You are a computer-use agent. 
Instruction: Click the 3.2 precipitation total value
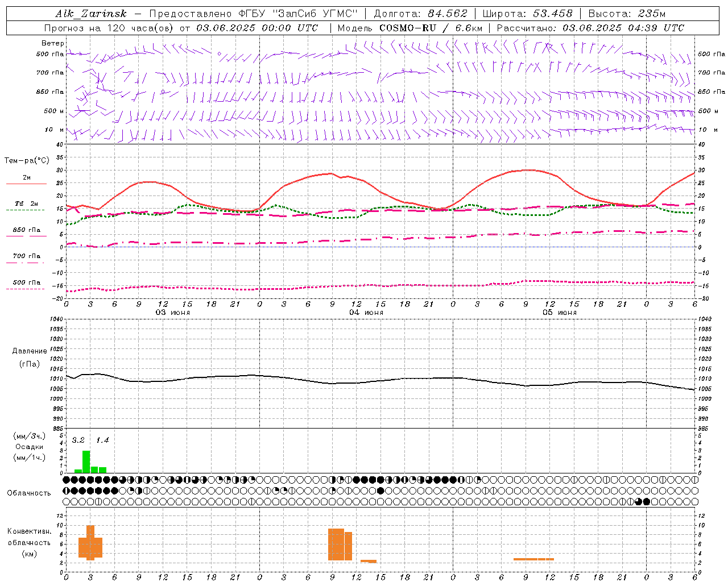tap(78, 440)
